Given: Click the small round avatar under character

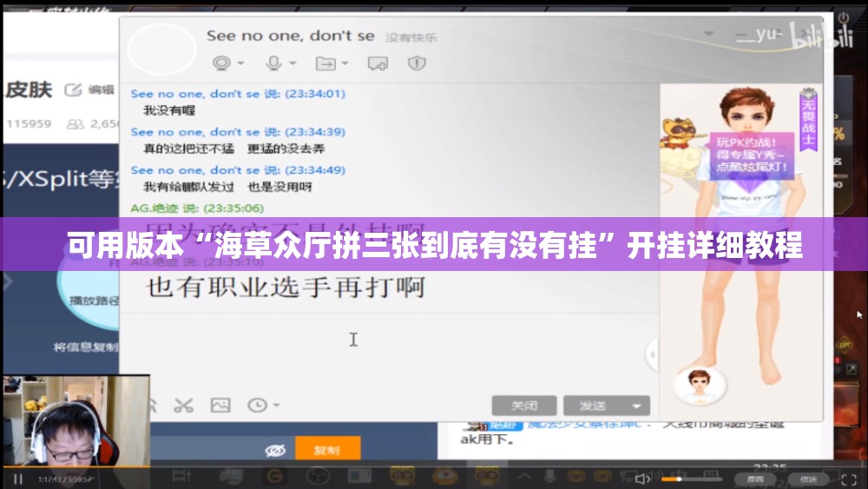Looking at the screenshot, I should click(699, 385).
